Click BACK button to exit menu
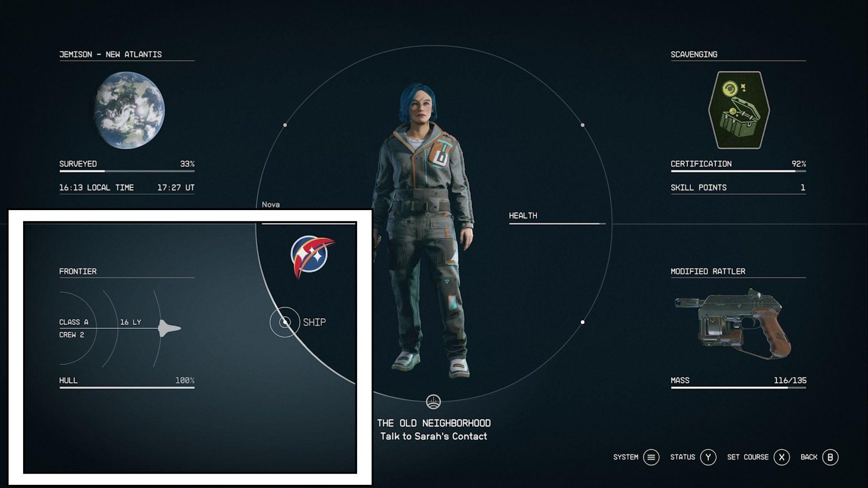Image resolution: width=868 pixels, height=488 pixels. coord(829,457)
